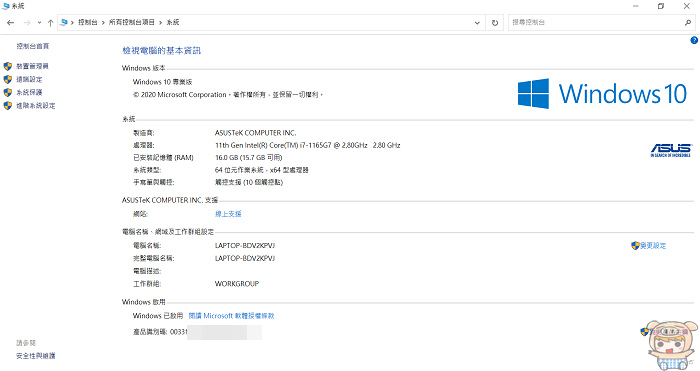Select the 16.0 GB RAM value
700x371 pixels.
(x=249, y=157)
